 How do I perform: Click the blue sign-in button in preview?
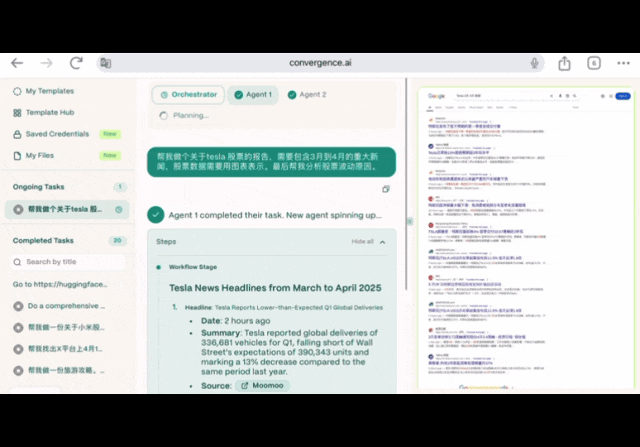[x=623, y=96]
